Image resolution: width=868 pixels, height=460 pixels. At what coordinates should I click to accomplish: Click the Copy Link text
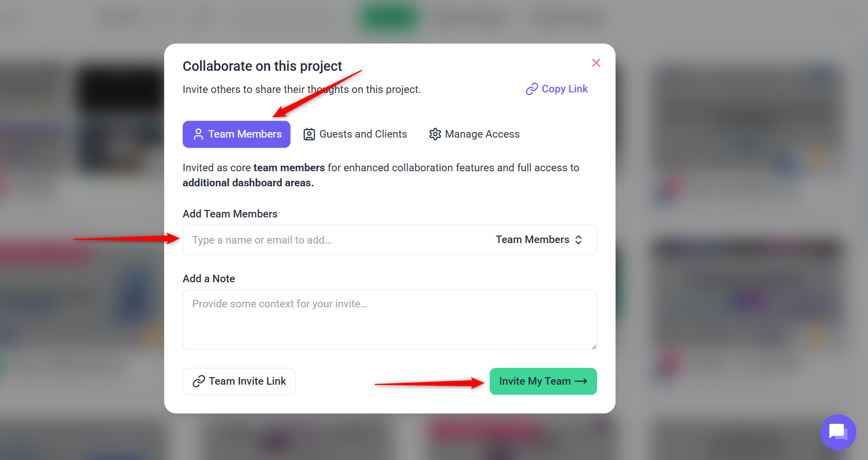tap(564, 89)
